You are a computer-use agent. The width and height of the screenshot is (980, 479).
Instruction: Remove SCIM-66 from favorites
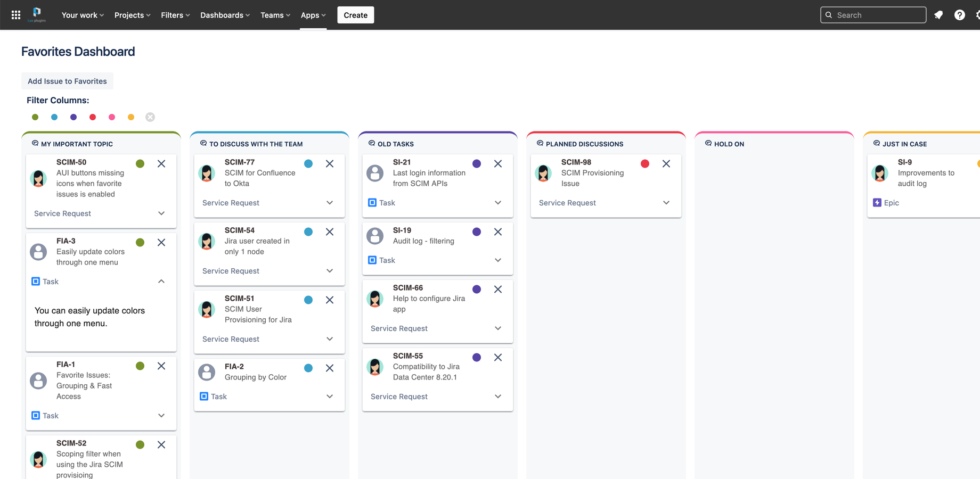pyautogui.click(x=498, y=290)
